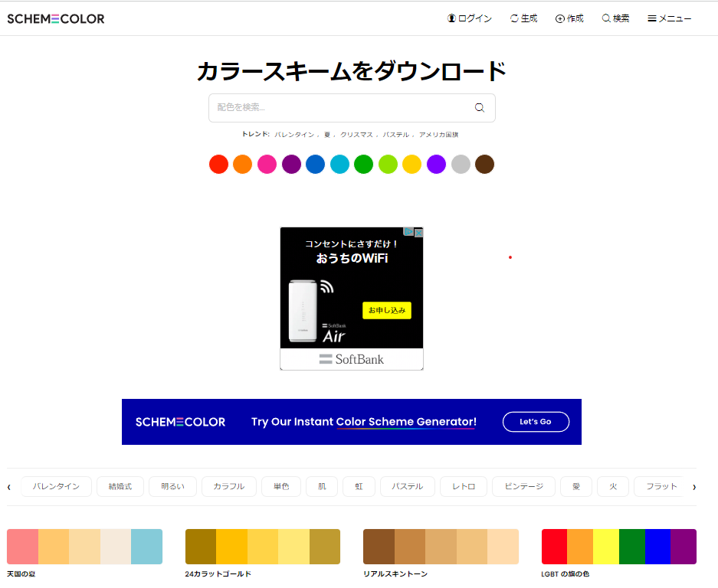Click the 生成 generate icon link
Screen dimensions: 718x588
click(524, 18)
